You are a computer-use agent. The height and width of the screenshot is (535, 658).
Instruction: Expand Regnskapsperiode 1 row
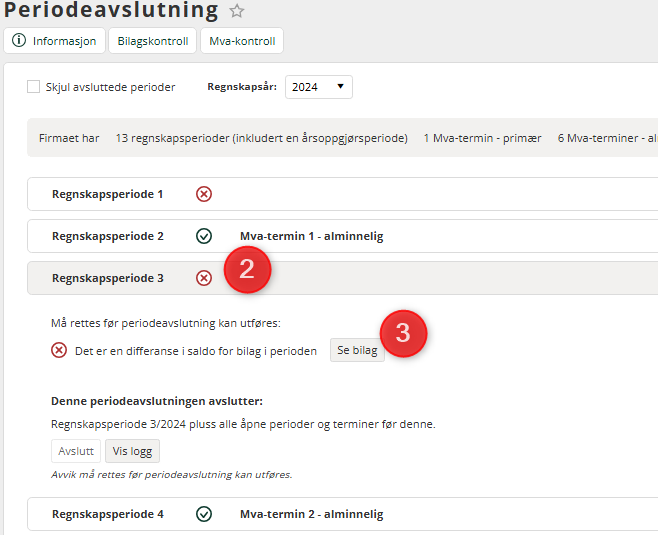(342, 194)
